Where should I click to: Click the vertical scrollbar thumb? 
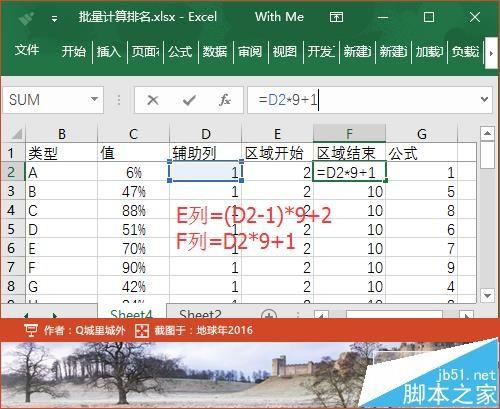[487, 155]
